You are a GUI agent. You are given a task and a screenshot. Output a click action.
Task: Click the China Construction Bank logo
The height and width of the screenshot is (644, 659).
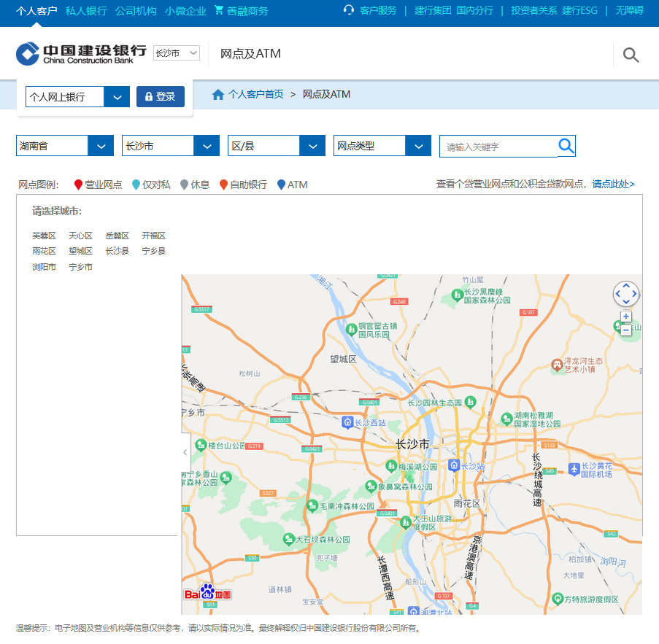pos(81,54)
